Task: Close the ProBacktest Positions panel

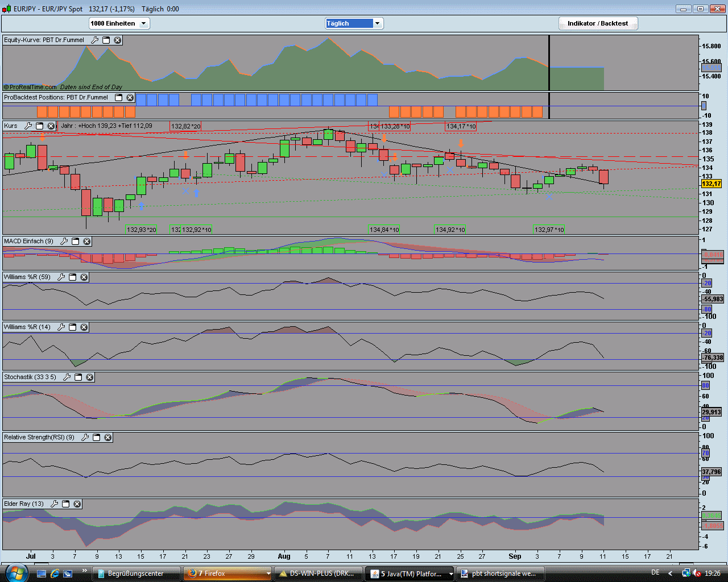Action: coord(130,98)
